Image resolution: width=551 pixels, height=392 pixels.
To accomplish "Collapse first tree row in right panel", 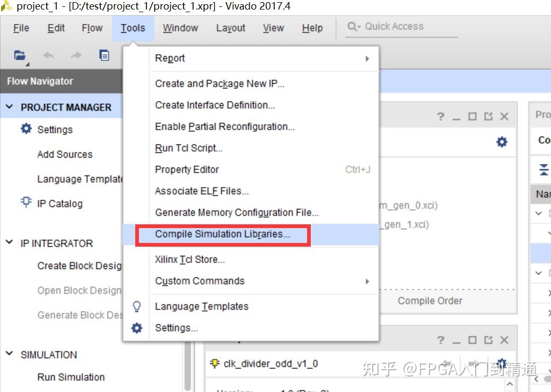I will pos(538,213).
